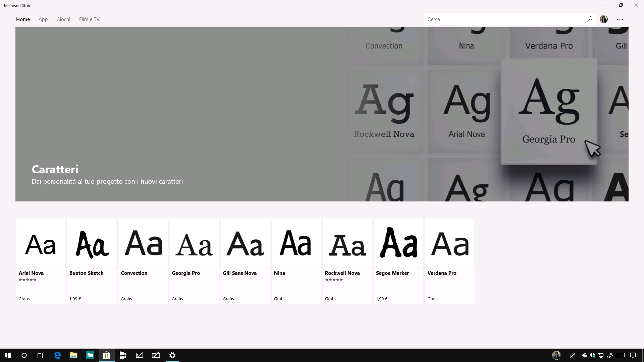Switch to the App tab
The image size is (644, 362).
(x=43, y=19)
